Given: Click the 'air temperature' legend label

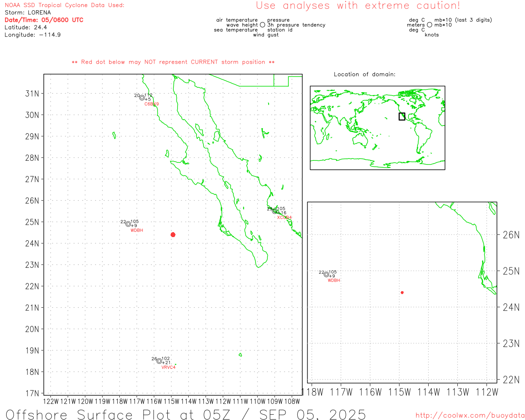Looking at the screenshot, I should tap(237, 20).
